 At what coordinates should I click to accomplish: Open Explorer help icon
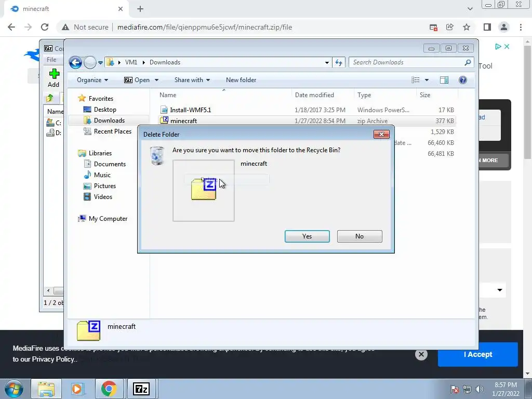[x=463, y=80]
